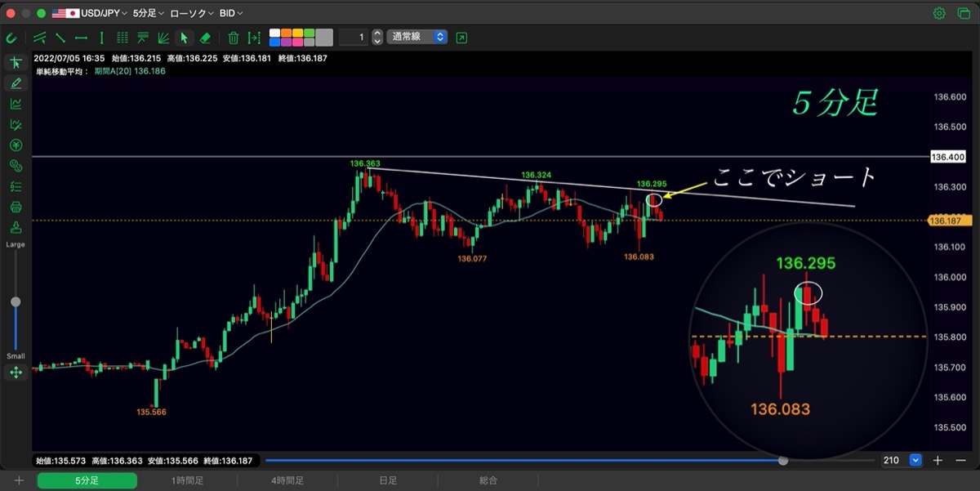
Task: Select the horizontal line tool
Action: pyautogui.click(x=81, y=38)
